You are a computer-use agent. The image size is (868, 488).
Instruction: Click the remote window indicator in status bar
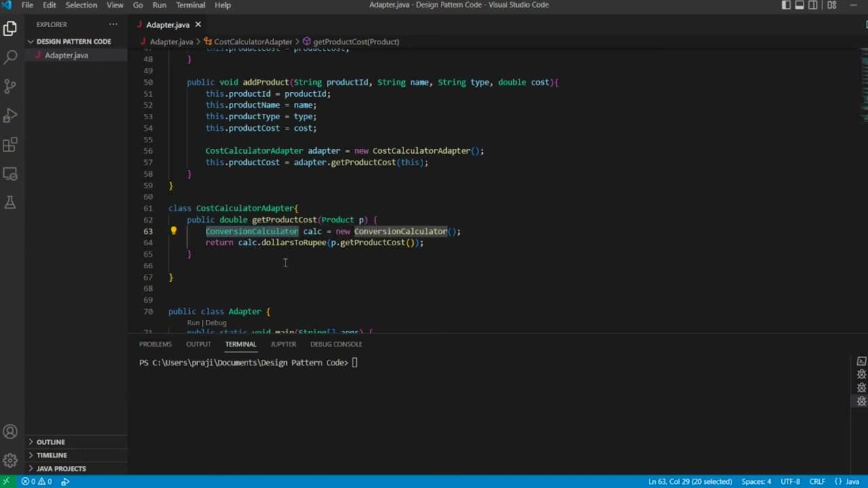click(x=6, y=481)
